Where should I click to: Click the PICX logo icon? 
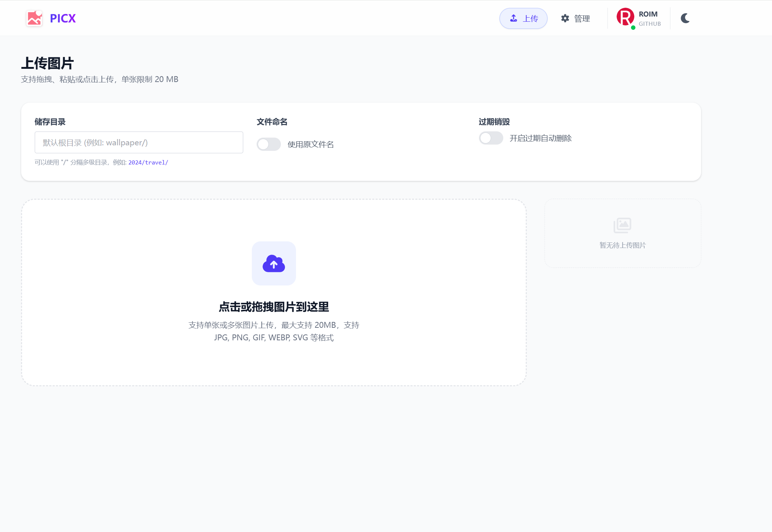pos(35,18)
